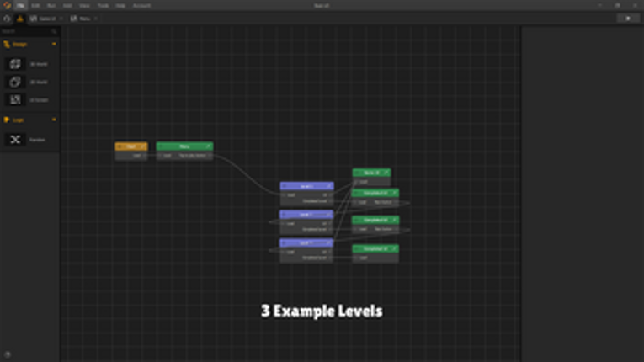644x362 pixels.
Task: Click the small icon in bottom-left corner
Action: (8, 355)
